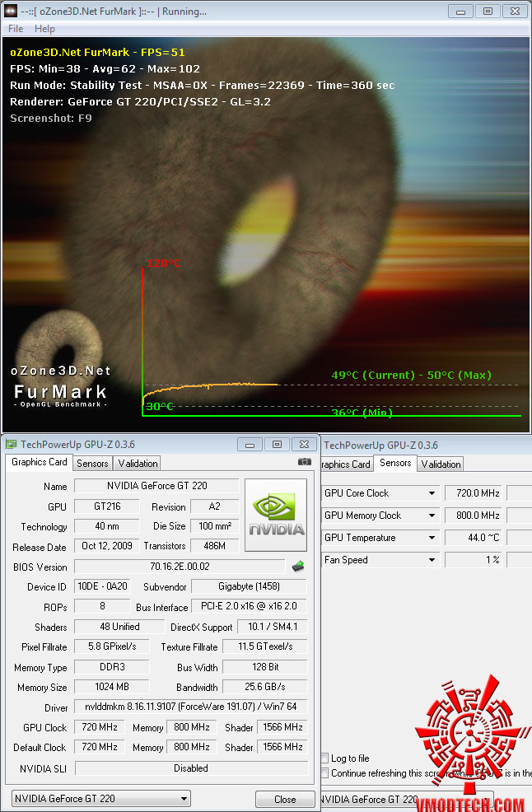
Task: Select Sensors tab in right GPU-Z window
Action: [395, 463]
